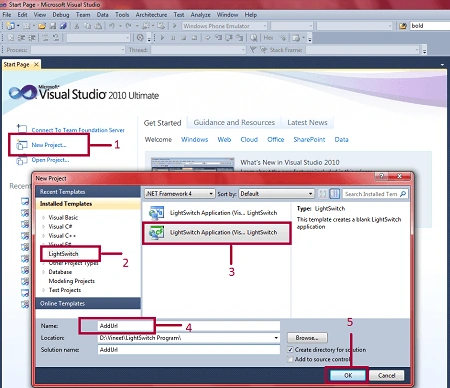Click the Save floppy disk toolbar icon
The height and width of the screenshot is (388, 450).
(x=53, y=26)
